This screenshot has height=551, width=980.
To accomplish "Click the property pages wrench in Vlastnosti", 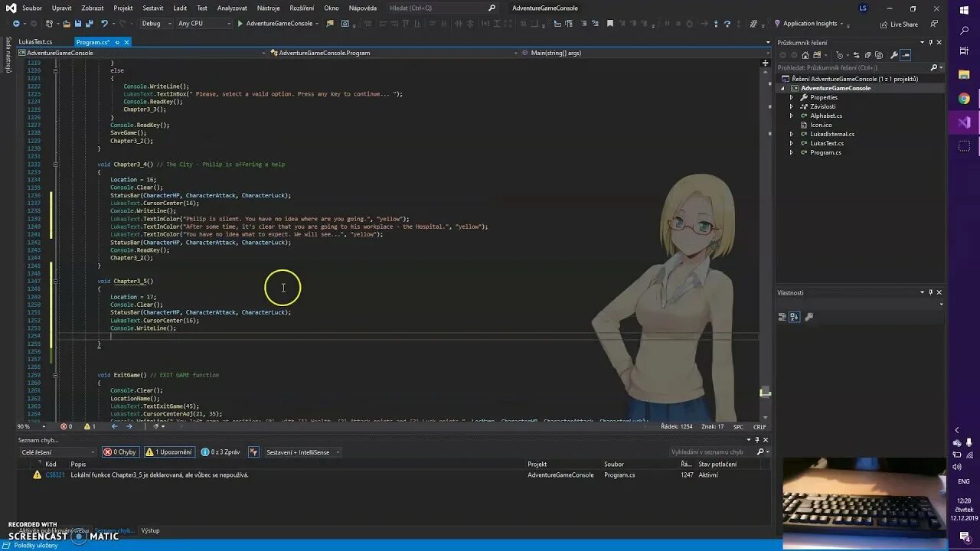I will [x=808, y=317].
